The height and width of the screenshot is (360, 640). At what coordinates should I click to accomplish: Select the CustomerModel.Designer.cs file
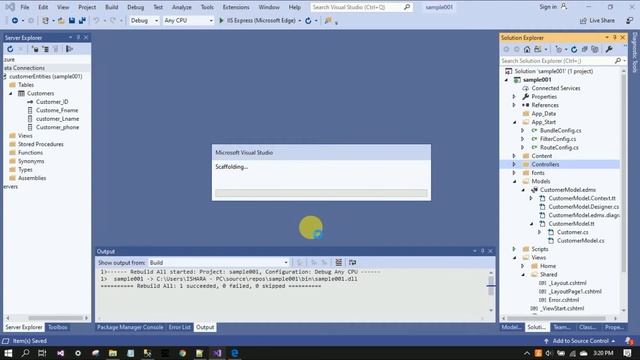tap(583, 207)
